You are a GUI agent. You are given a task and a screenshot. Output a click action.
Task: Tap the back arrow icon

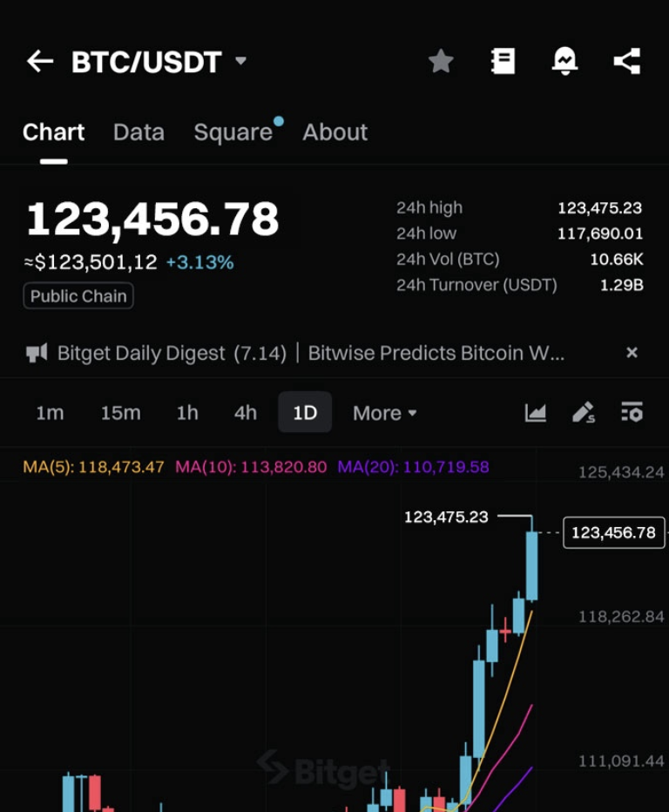tap(40, 61)
